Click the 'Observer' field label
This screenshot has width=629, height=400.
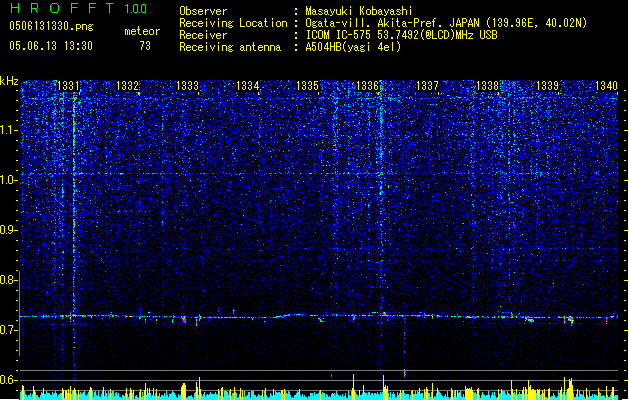click(x=203, y=11)
